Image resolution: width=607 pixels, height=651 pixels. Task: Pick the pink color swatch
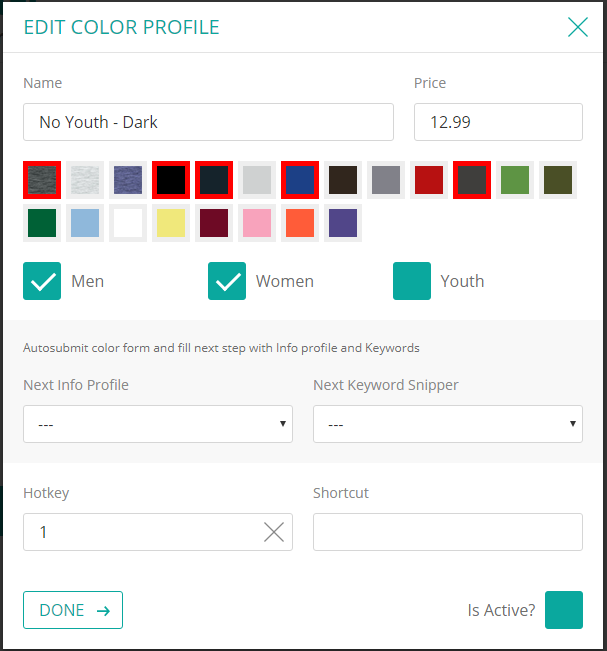(x=257, y=223)
